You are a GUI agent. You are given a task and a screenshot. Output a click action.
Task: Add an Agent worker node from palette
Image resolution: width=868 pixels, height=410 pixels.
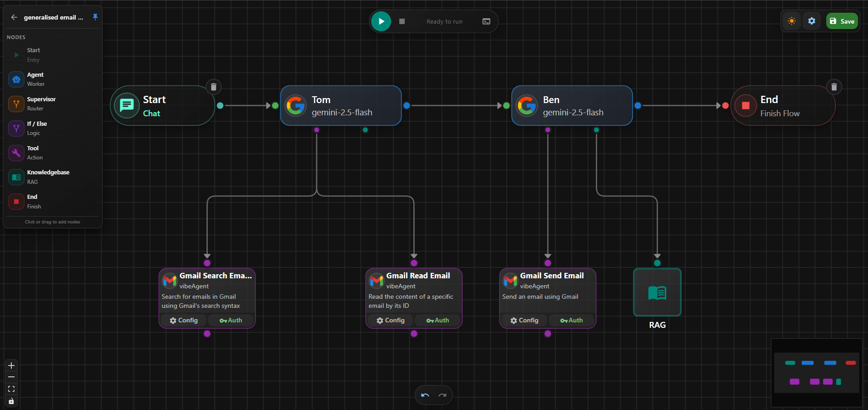click(53, 79)
